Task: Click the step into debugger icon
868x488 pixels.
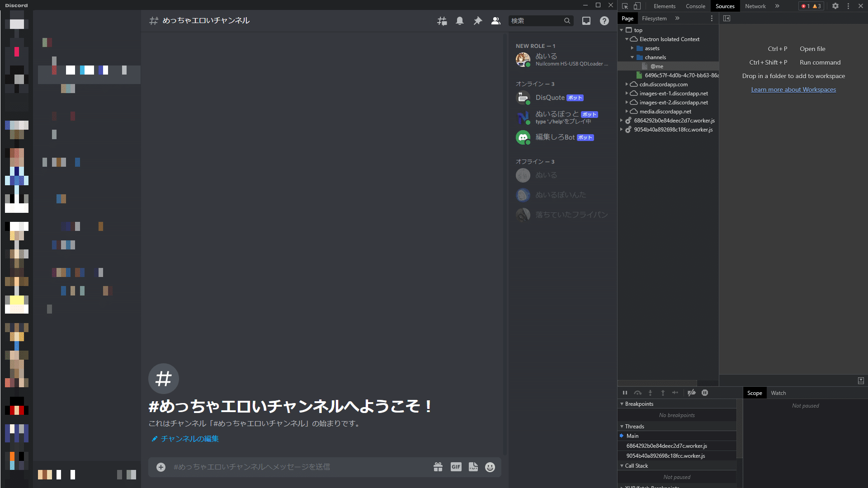Action: (x=651, y=393)
